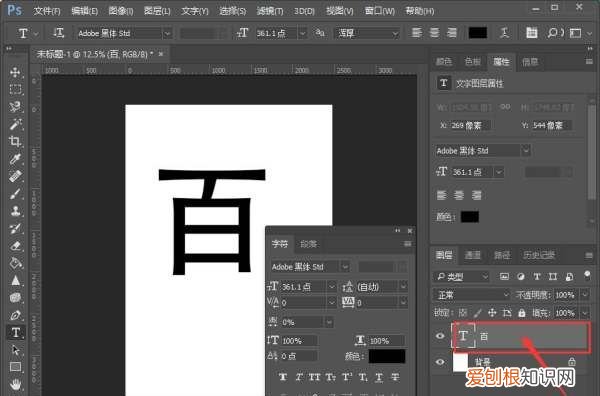
Task: Click the Create Warped Text icon
Action: click(x=505, y=33)
